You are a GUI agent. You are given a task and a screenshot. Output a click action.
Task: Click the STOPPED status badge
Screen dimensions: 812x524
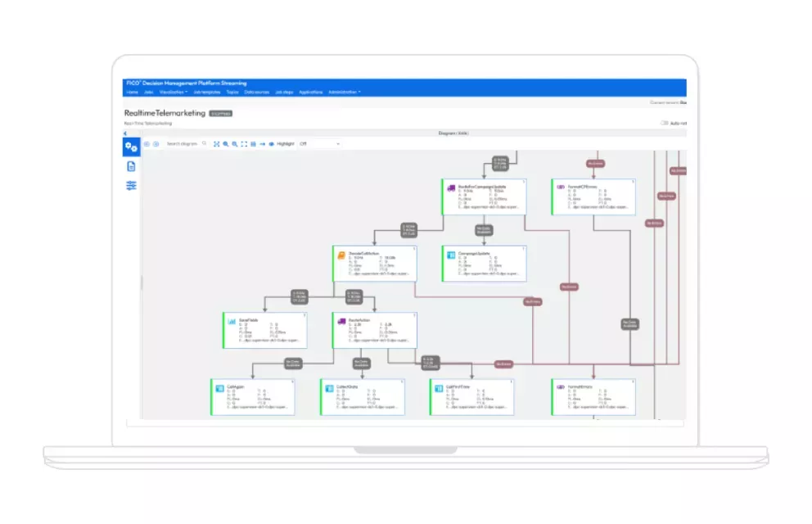pos(220,113)
